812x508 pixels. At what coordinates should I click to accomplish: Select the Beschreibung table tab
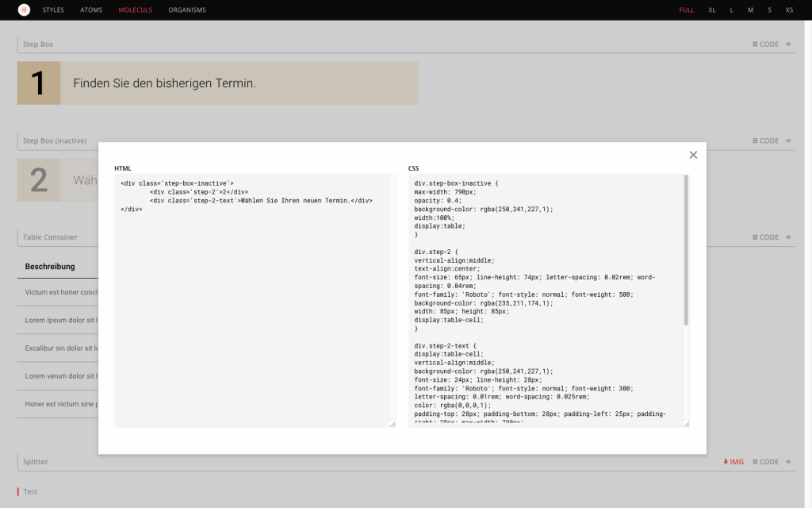coord(49,266)
